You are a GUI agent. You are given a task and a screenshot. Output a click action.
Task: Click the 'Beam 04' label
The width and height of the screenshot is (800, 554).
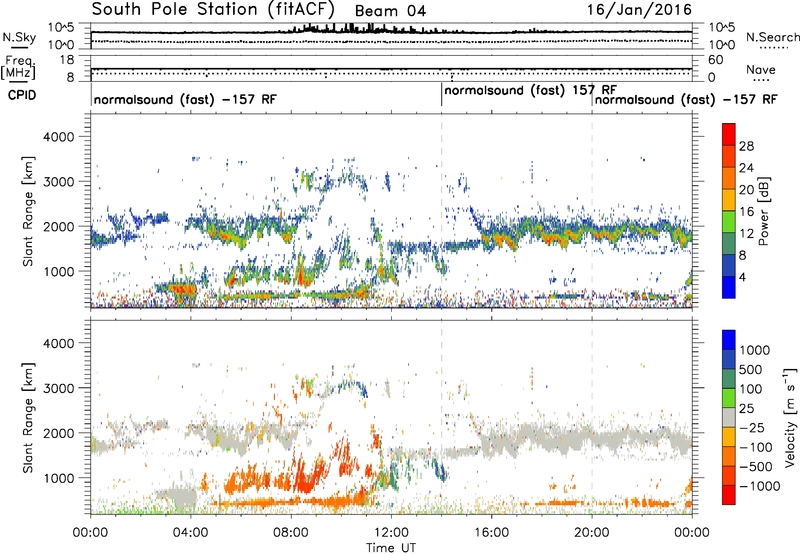[390, 11]
